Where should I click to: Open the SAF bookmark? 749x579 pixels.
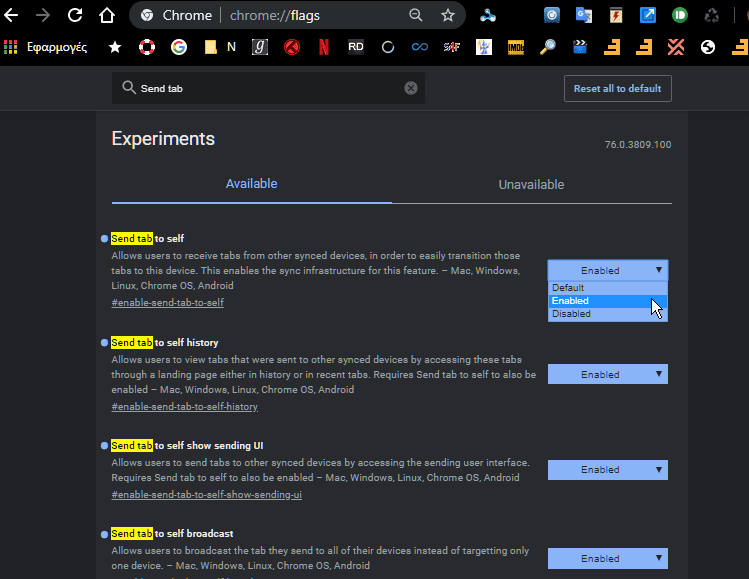coord(452,47)
